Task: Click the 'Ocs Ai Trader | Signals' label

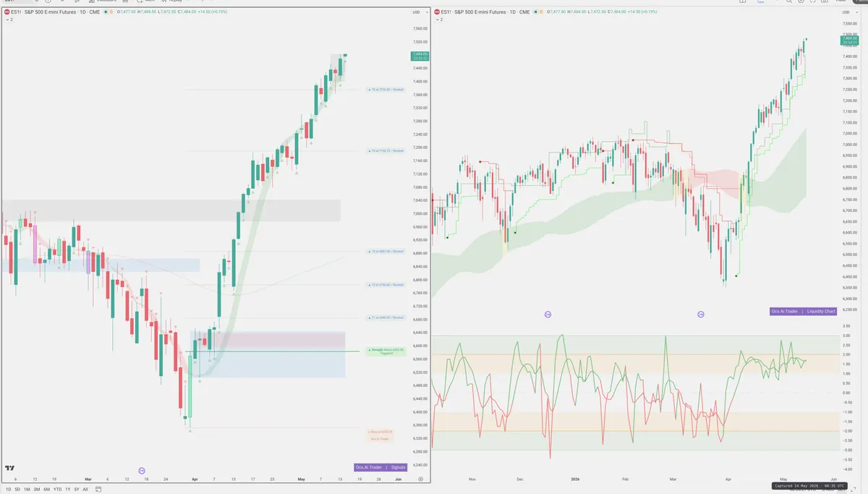Action: (380, 467)
